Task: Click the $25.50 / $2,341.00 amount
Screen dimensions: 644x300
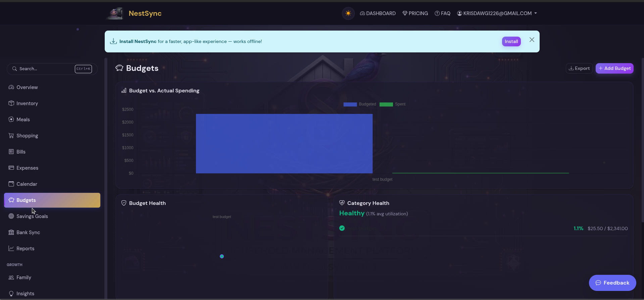Action: tap(608, 228)
